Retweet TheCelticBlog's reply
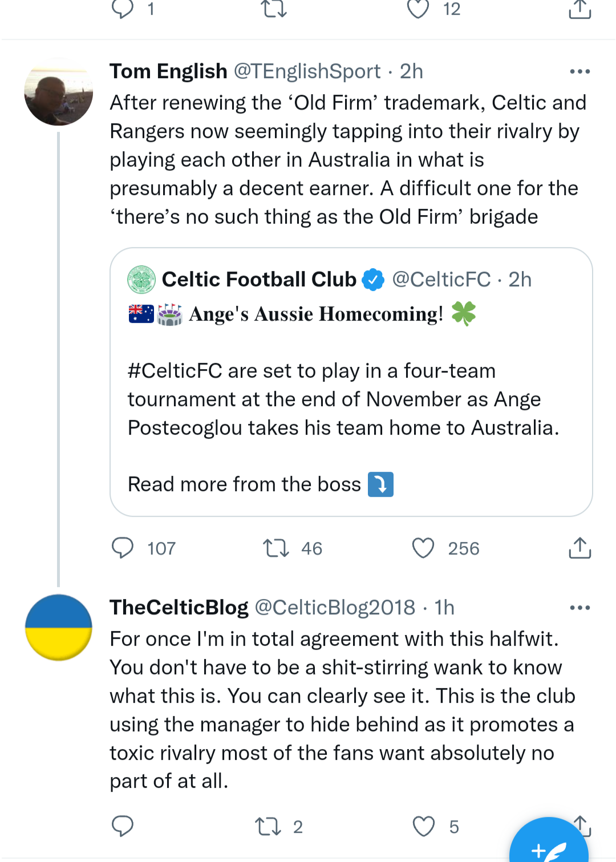Viewport: 616px width, 862px height. point(268,826)
